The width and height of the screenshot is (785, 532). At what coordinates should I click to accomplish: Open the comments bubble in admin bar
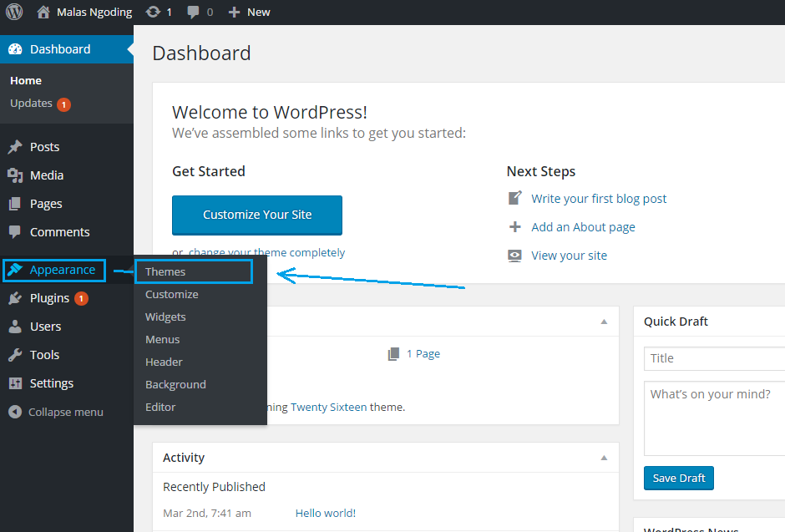(193, 13)
